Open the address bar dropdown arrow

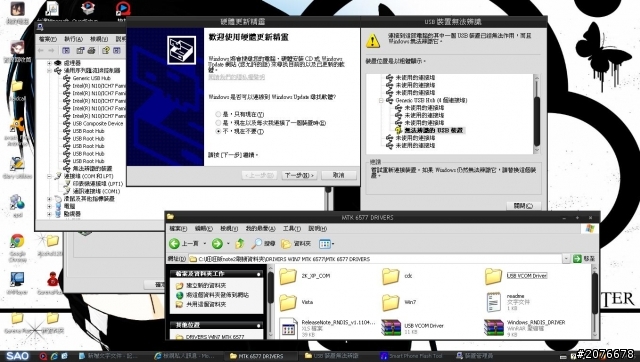(x=566, y=259)
